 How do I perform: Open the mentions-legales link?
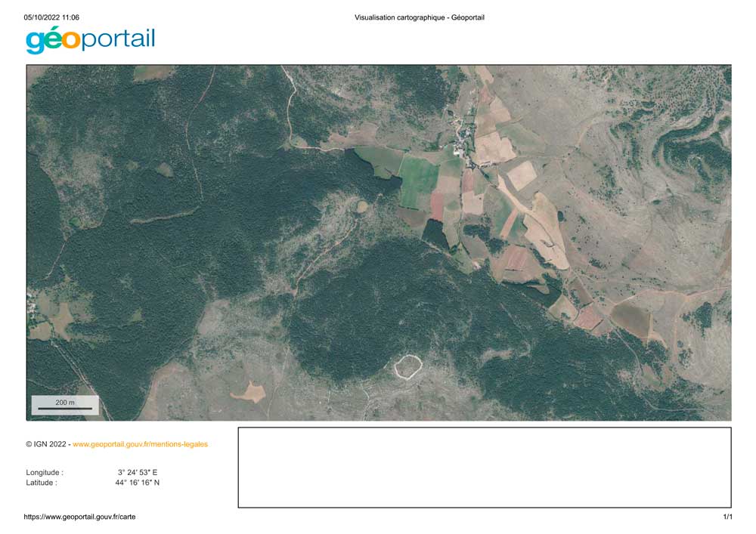(x=141, y=444)
